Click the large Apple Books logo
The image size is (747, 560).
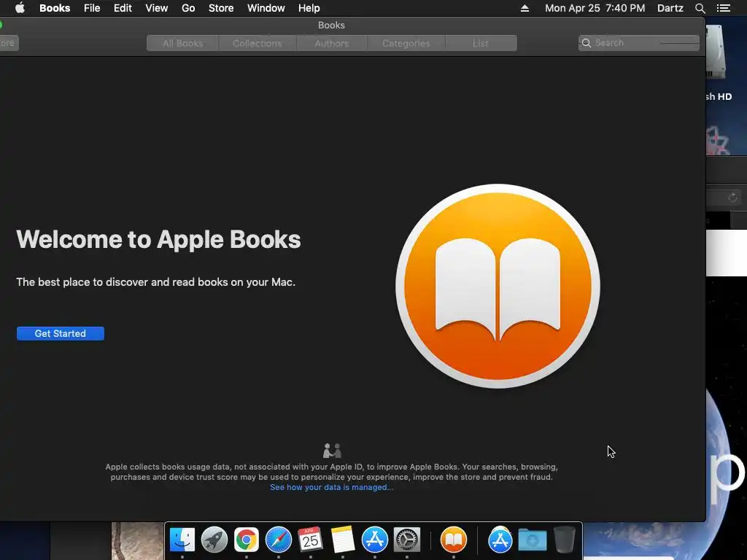(498, 286)
